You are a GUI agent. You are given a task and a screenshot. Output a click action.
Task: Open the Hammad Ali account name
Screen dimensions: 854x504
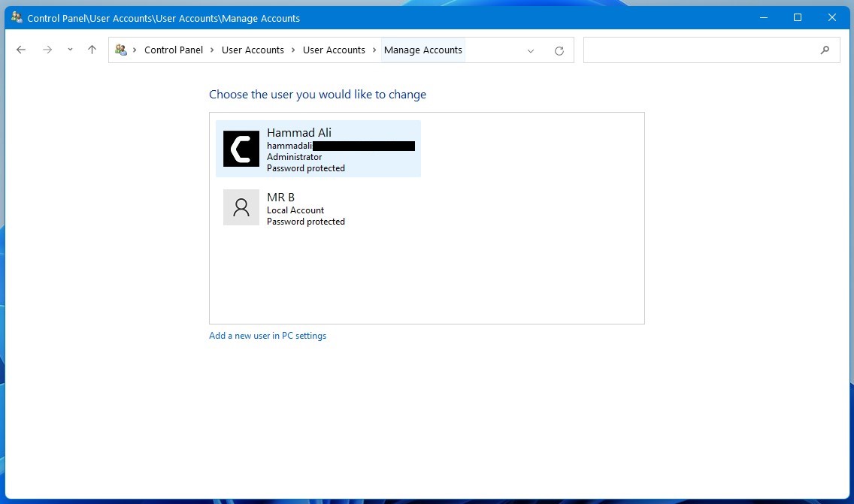pyautogui.click(x=299, y=132)
